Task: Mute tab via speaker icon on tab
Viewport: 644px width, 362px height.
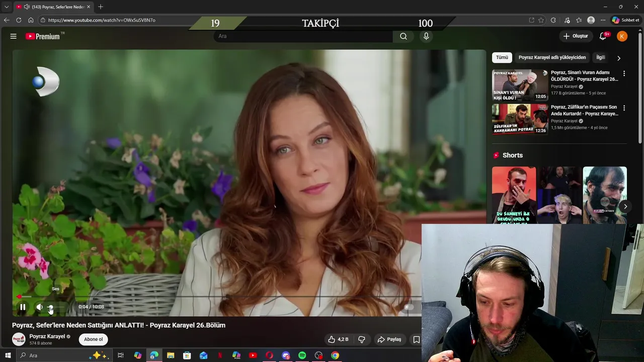Action: click(x=26, y=7)
